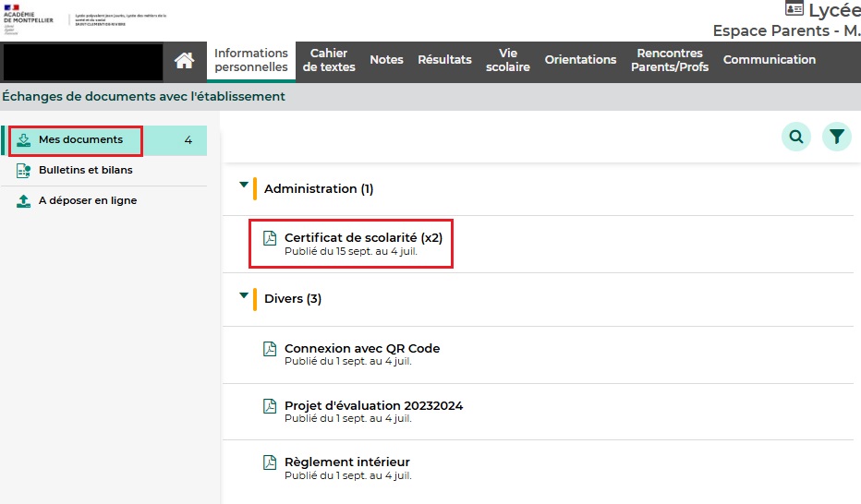Open Certificat de scolarité (x2) document
The width and height of the screenshot is (861, 504).
(x=363, y=238)
